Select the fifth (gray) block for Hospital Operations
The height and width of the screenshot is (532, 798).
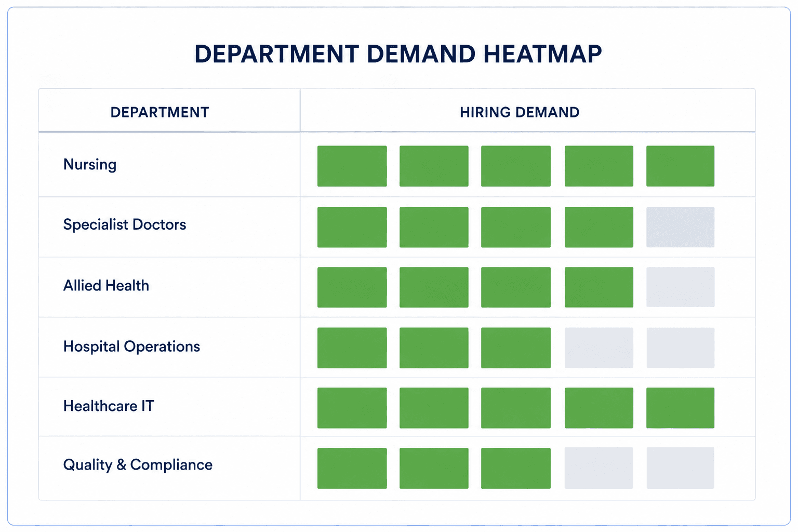tap(680, 348)
